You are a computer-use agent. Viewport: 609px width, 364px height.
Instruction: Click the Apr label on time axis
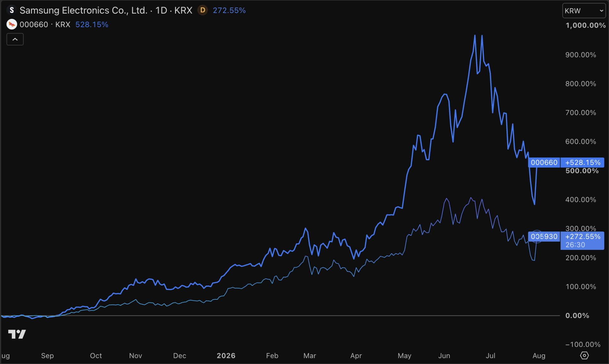(x=356, y=356)
